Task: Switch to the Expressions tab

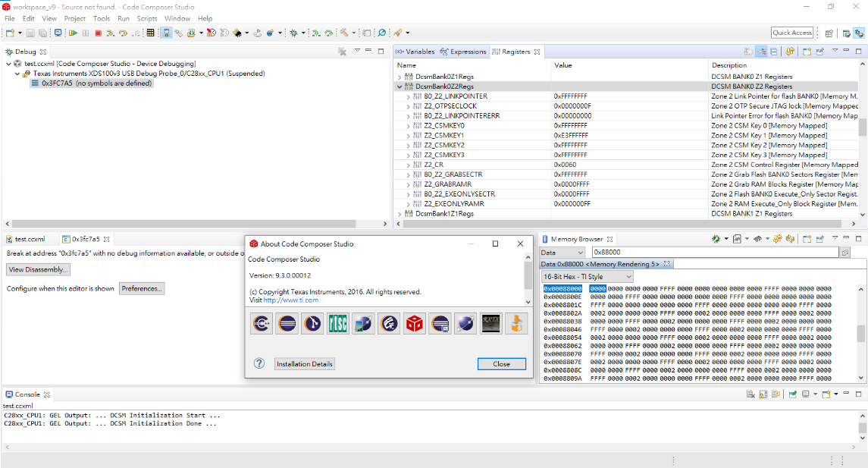Action: pyautogui.click(x=463, y=52)
